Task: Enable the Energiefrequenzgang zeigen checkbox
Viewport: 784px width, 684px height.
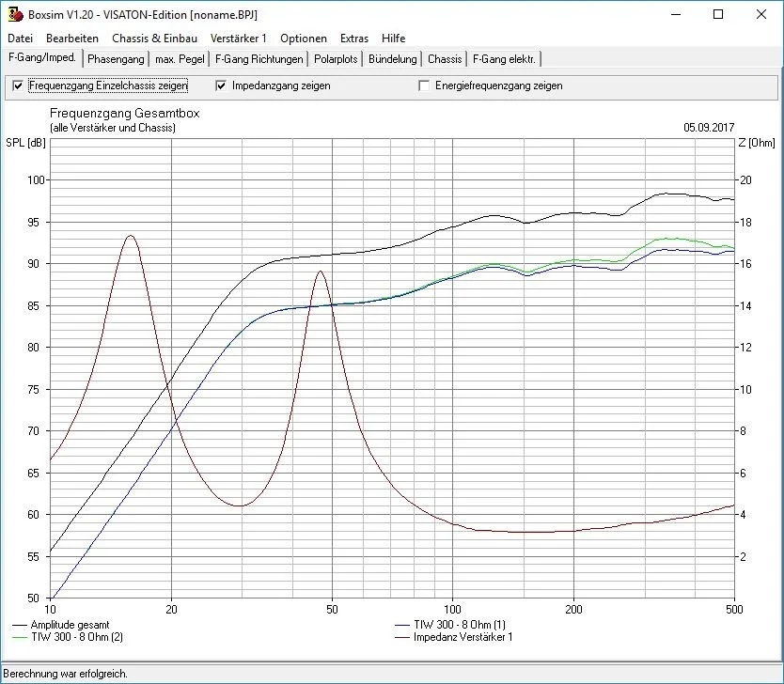Action: [x=424, y=85]
